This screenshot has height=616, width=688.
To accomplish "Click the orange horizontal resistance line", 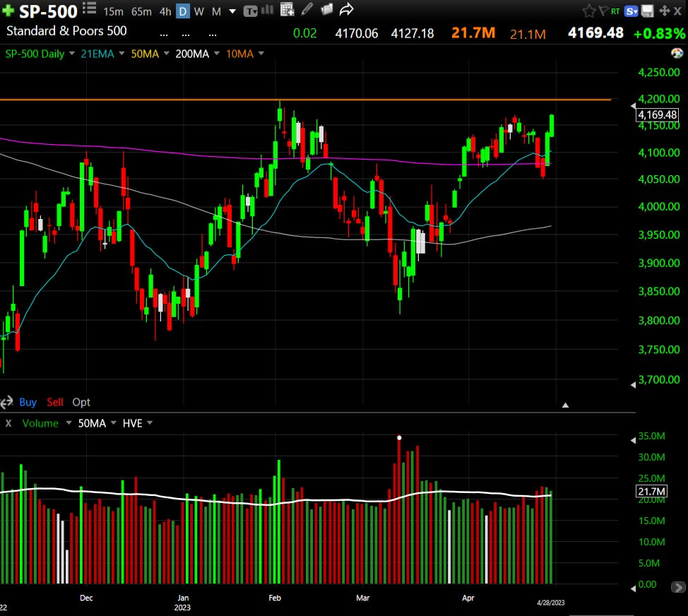I will (305, 100).
